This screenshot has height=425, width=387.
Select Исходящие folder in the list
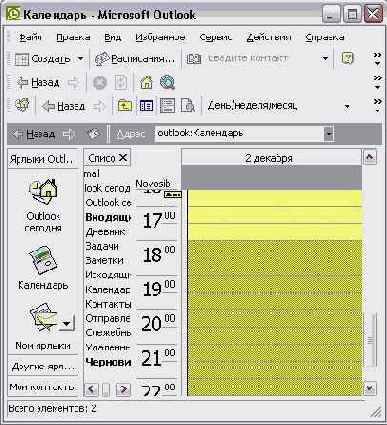click(x=108, y=275)
